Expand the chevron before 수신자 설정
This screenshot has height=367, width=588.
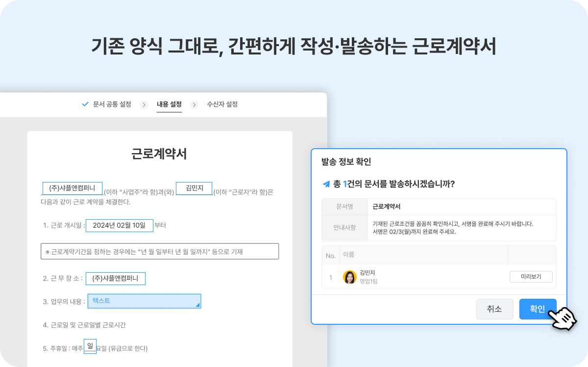click(195, 105)
